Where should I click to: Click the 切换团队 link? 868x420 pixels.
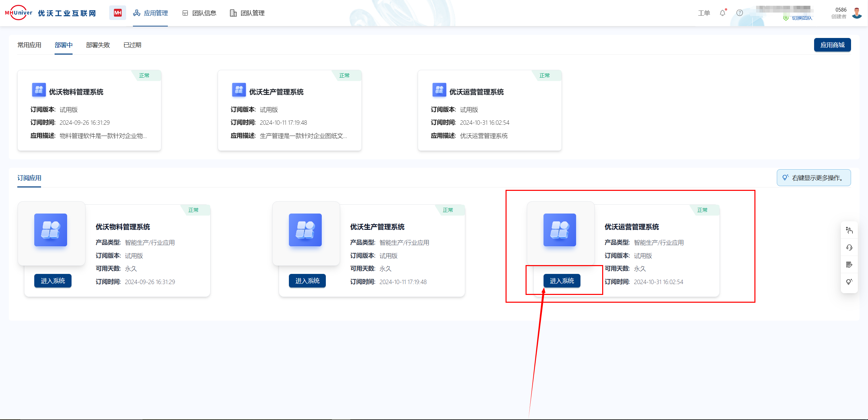tap(802, 18)
